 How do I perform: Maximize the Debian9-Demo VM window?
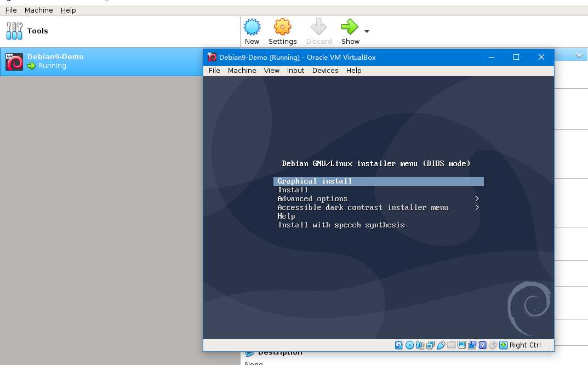516,57
